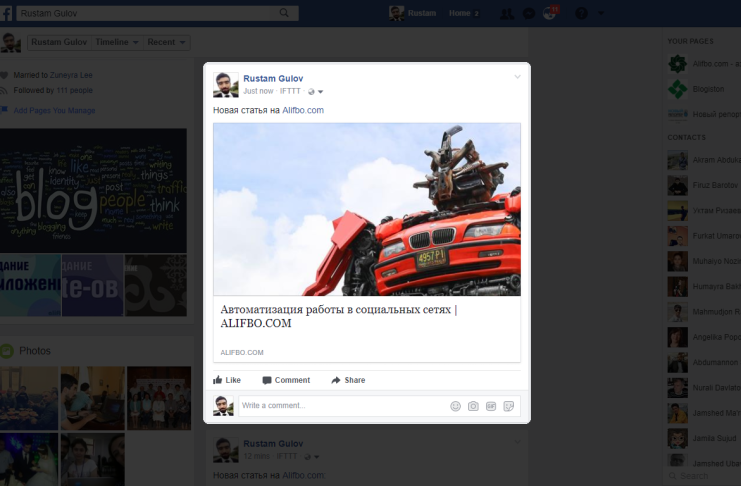
Task: Open the Photos section heading
Action: [34, 351]
